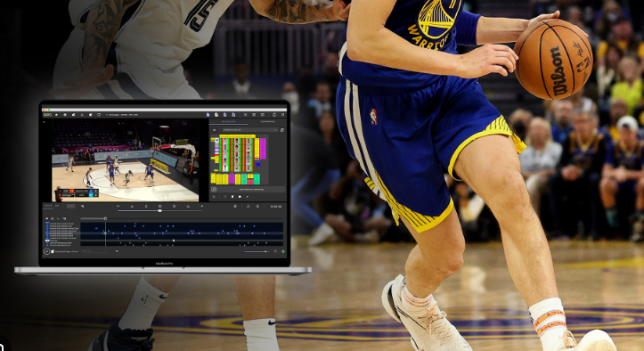Select the pencil icon above the timeline rows
Image resolution: width=644 pixels, height=351 pixels.
coord(58,218)
